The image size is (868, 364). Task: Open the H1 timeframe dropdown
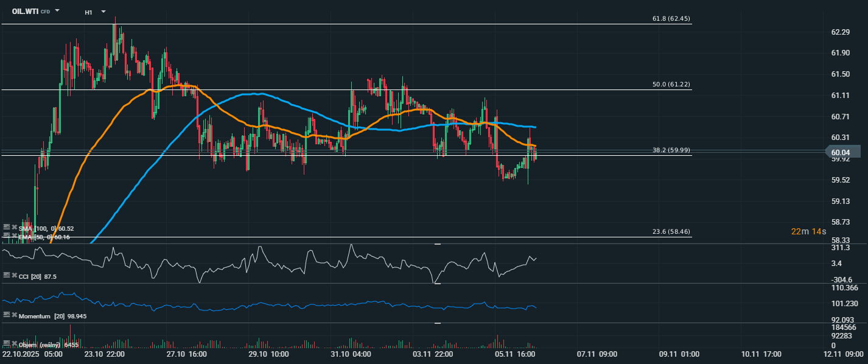(x=103, y=12)
